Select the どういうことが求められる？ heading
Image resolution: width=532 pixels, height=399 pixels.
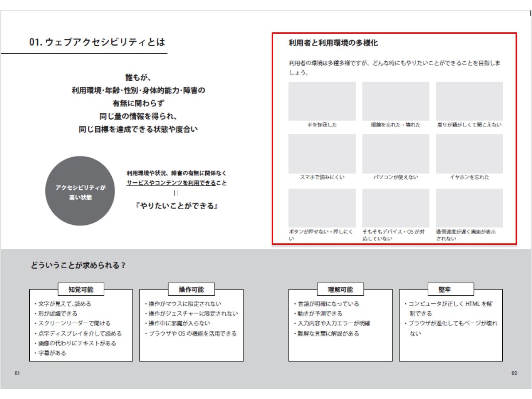click(78, 266)
